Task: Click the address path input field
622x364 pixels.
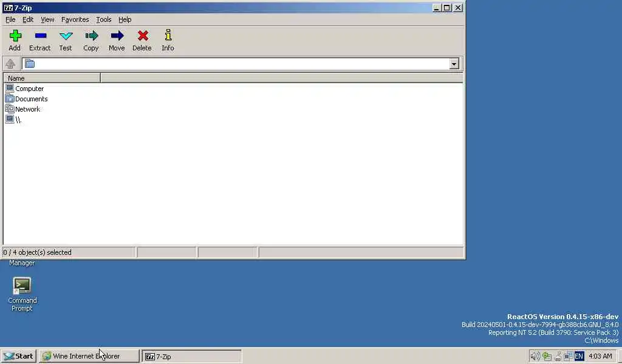Action: pyautogui.click(x=242, y=64)
